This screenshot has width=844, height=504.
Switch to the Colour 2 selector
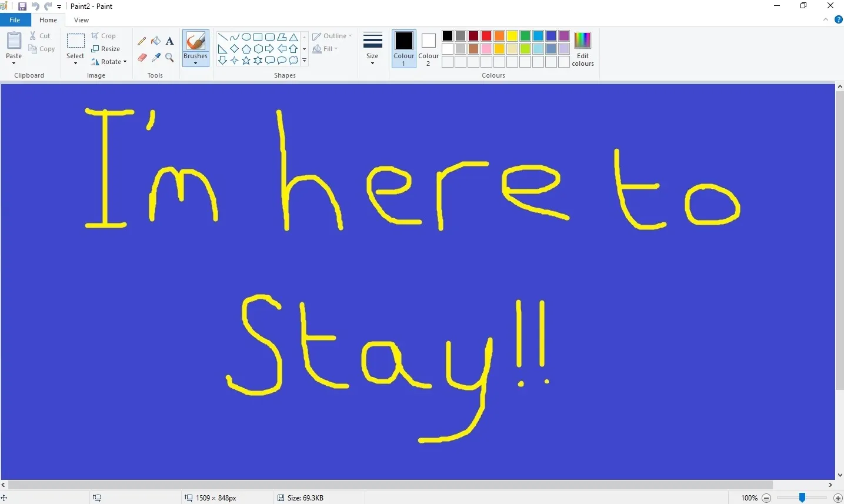[429, 48]
